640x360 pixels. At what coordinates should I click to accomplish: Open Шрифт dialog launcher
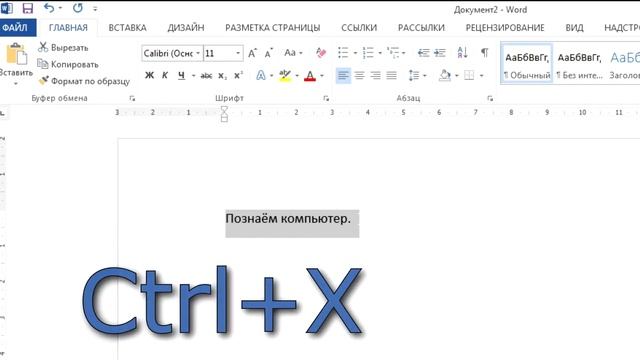[x=326, y=98]
